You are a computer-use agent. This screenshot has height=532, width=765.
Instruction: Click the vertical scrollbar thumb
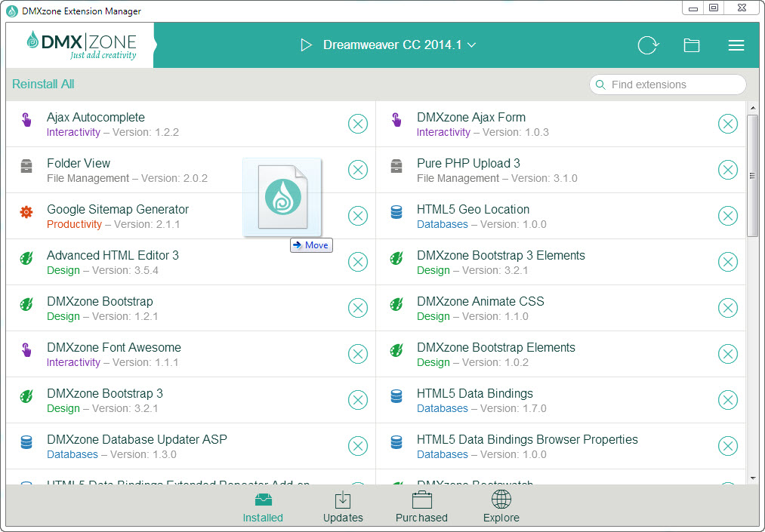[752, 176]
